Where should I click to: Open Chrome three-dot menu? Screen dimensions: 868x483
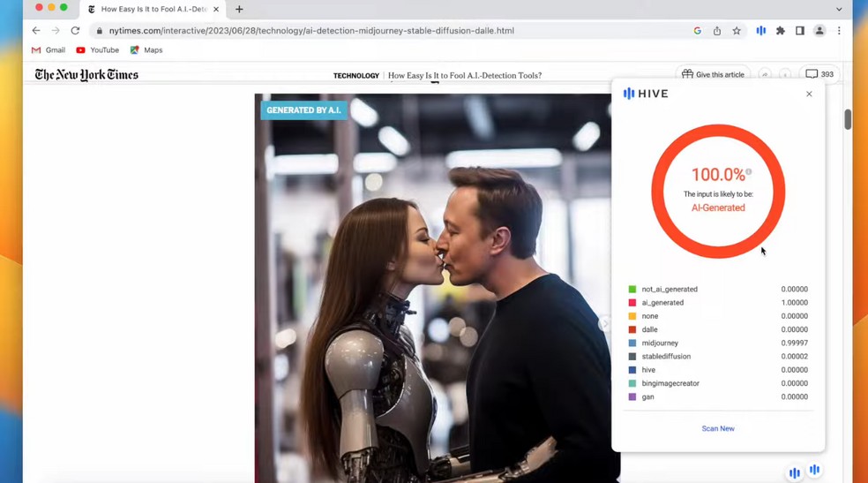coord(839,31)
